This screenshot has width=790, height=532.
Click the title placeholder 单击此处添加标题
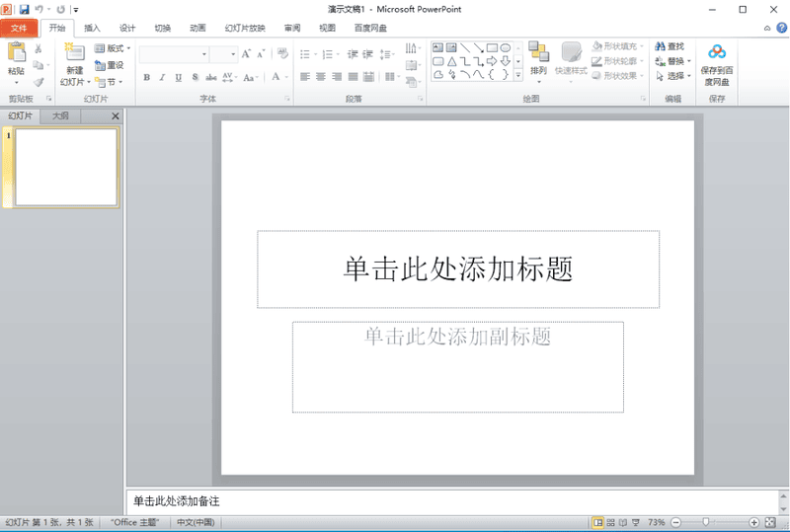(458, 269)
